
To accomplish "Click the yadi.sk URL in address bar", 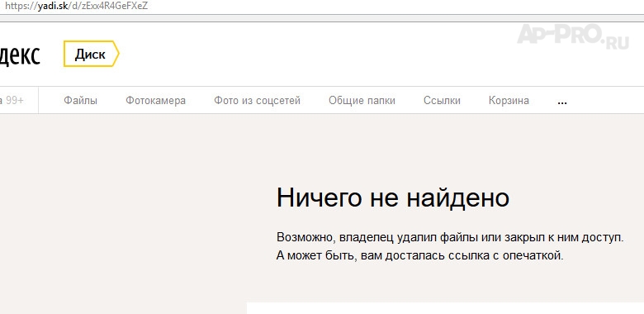I will coord(77,7).
